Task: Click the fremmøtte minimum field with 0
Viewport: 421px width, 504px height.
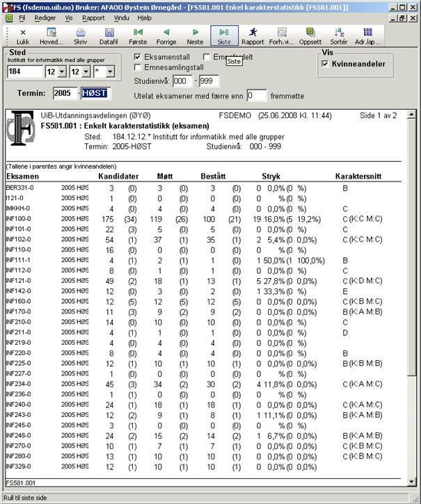Action: click(257, 95)
